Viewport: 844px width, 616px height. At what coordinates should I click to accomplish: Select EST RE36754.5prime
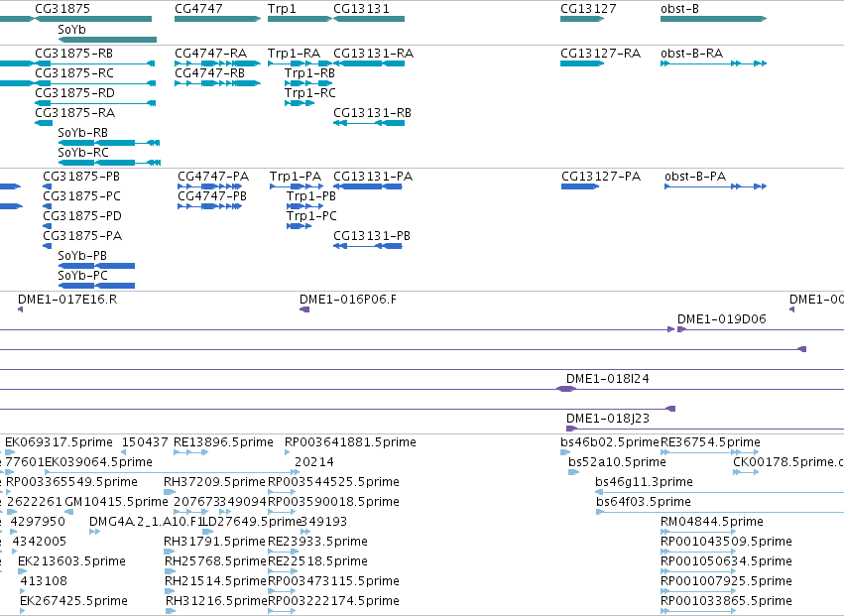tap(709, 453)
